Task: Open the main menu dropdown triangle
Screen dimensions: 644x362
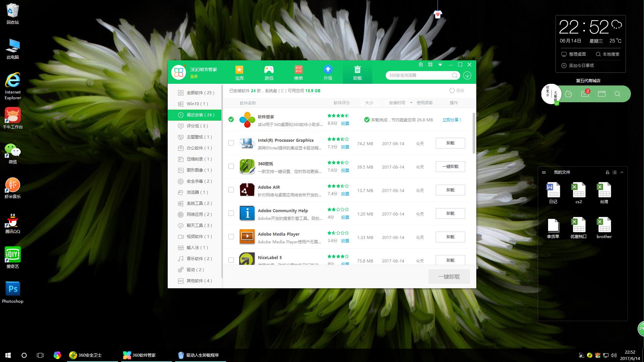Action: pyautogui.click(x=440, y=64)
